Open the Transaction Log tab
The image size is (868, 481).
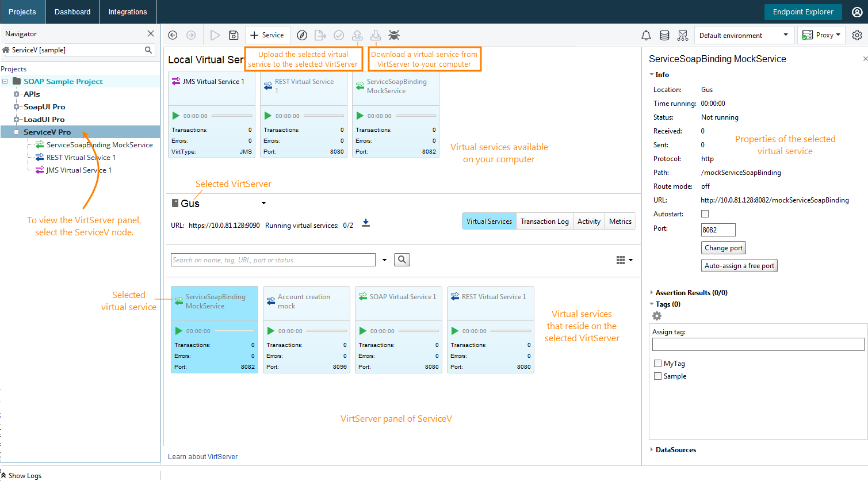pos(545,221)
